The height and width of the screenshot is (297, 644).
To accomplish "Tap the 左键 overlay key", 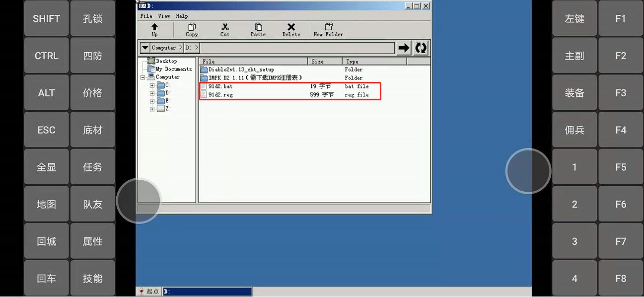I will point(574,18).
